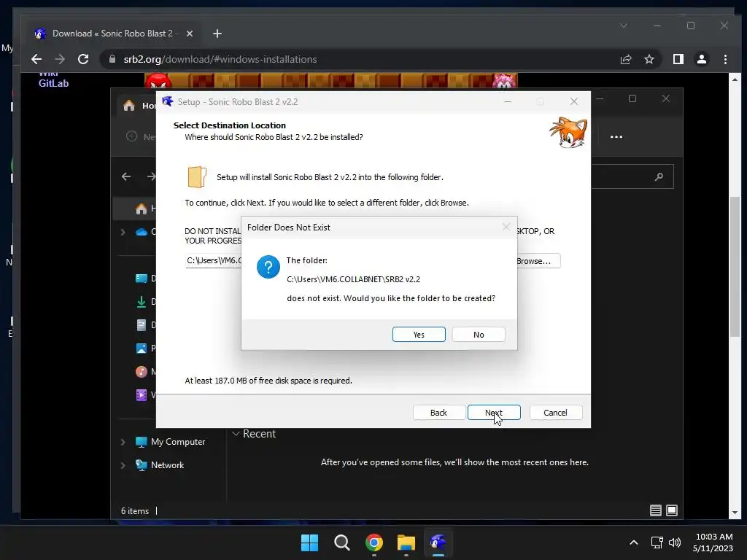Open the Windows Start menu
The width and height of the screenshot is (747, 560).
point(309,542)
